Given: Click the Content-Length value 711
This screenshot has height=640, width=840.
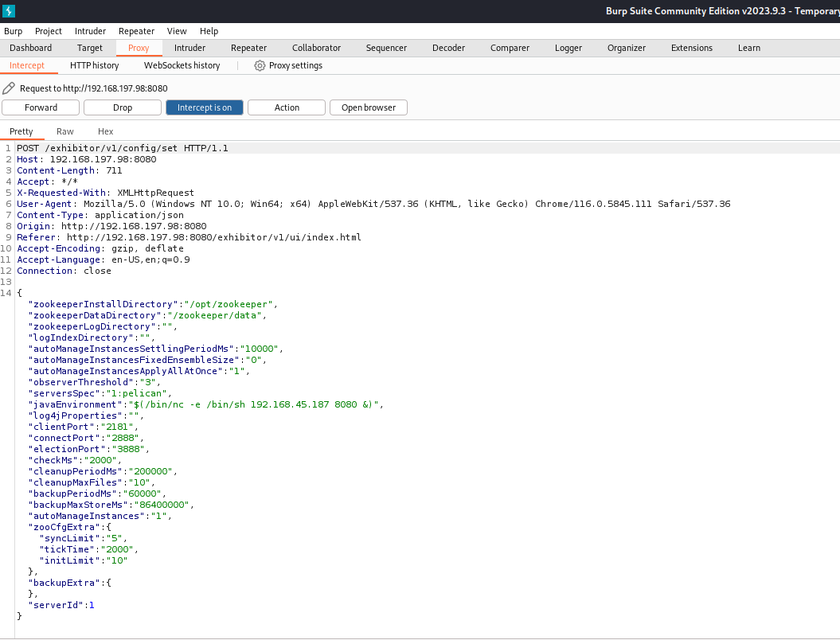Looking at the screenshot, I should [114, 170].
